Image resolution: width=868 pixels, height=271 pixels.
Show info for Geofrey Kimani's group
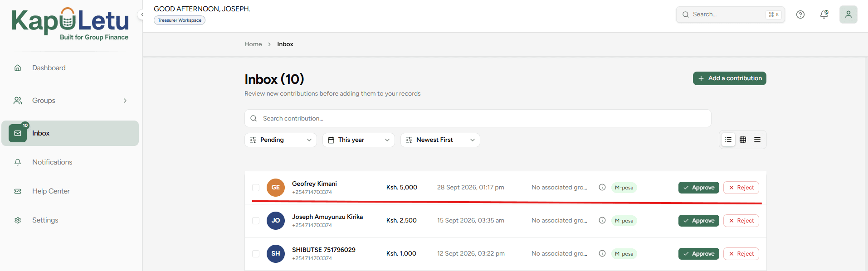click(602, 187)
